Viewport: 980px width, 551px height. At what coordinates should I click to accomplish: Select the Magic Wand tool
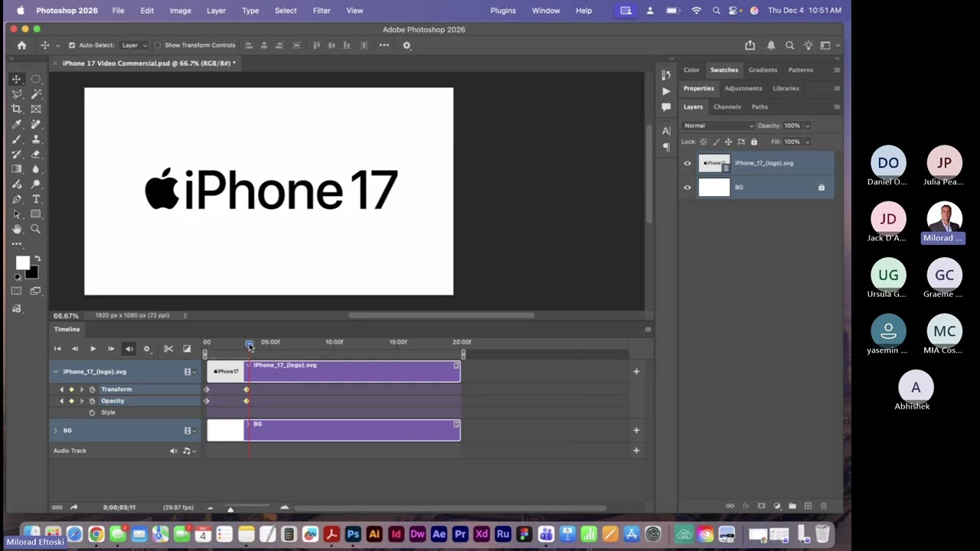coord(36,94)
